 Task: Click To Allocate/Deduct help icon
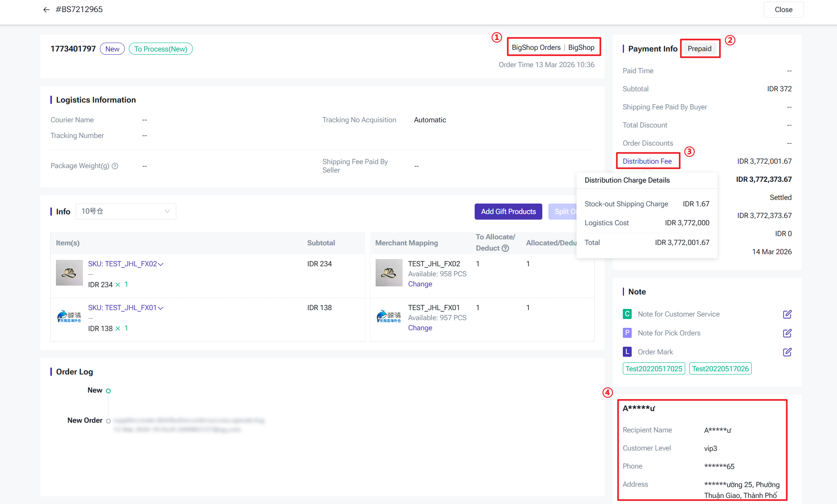point(505,248)
